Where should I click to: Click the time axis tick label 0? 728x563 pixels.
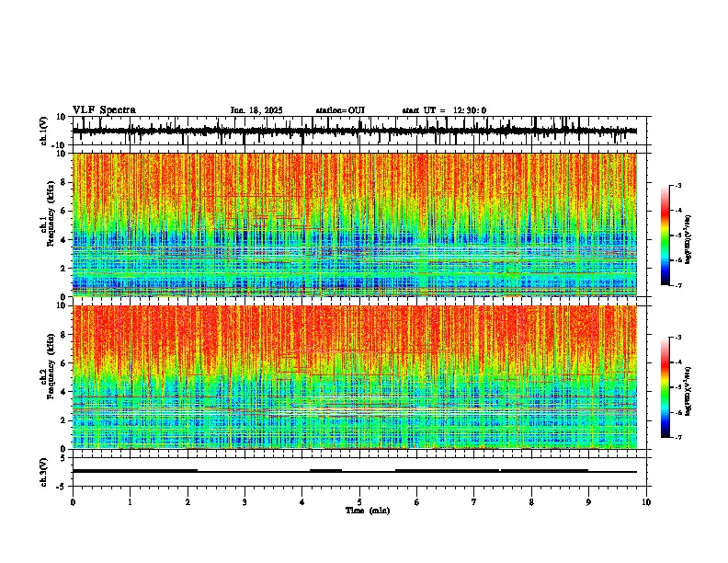point(73,502)
